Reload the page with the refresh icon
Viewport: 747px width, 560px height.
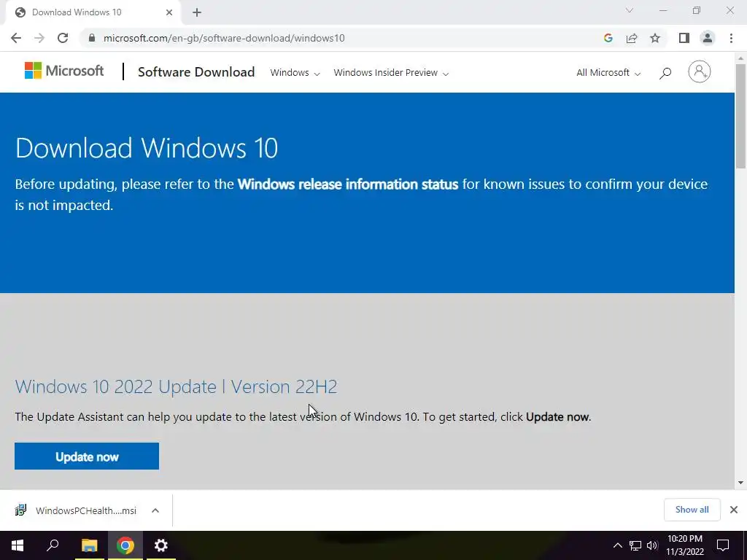coord(63,38)
